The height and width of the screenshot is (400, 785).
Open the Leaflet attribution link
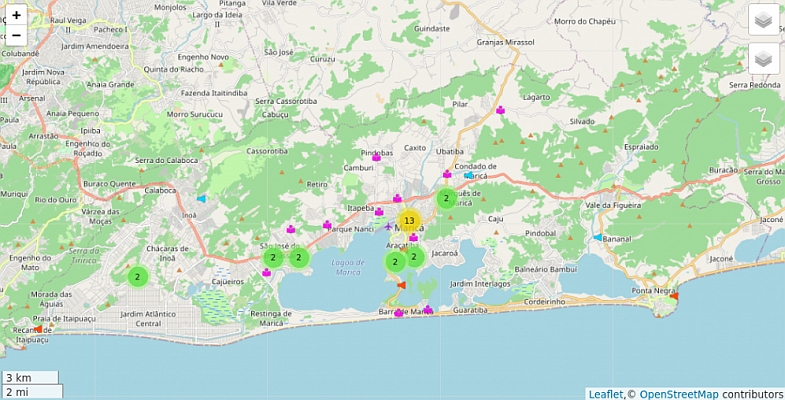click(x=605, y=393)
